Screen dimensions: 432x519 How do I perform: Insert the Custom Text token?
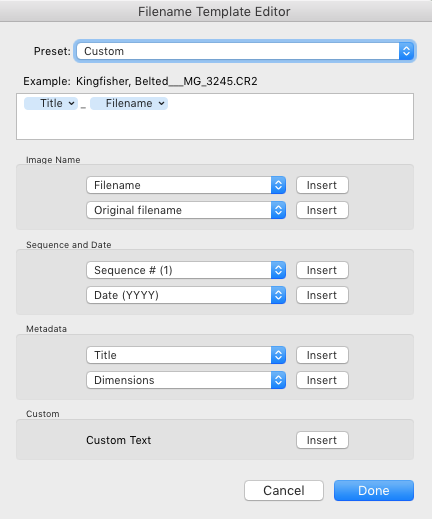(322, 440)
